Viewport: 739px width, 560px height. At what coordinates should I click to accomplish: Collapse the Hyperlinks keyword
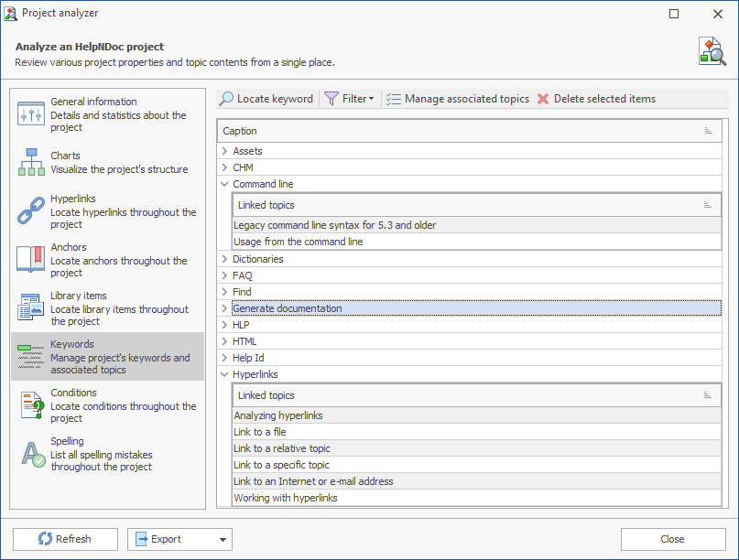[224, 374]
